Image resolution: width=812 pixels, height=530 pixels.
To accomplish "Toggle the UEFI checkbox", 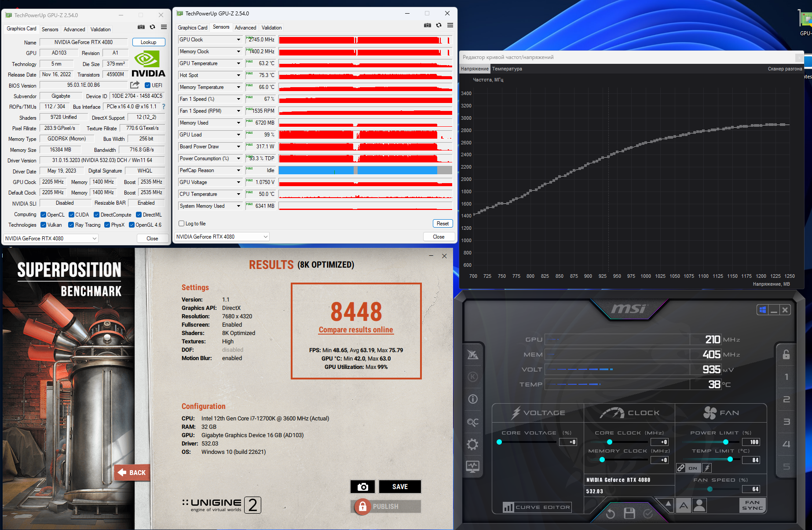I will [148, 85].
